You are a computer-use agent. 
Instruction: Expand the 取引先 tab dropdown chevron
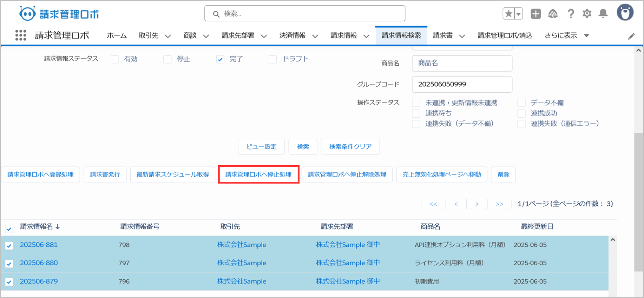click(168, 36)
